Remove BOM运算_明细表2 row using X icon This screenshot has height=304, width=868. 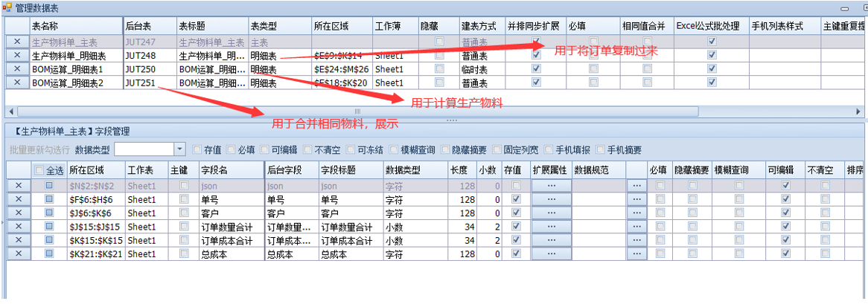(x=18, y=83)
